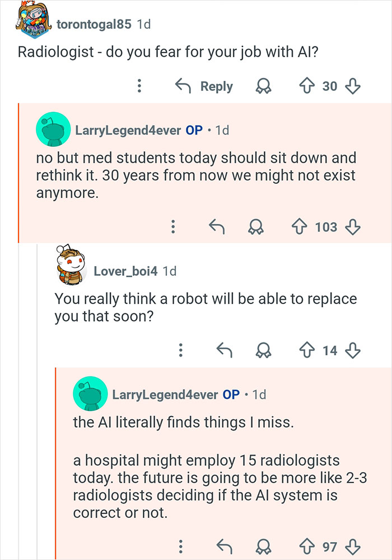Open three-dot menu on the 103-point comment
This screenshot has width=392, height=560.
[x=174, y=227]
